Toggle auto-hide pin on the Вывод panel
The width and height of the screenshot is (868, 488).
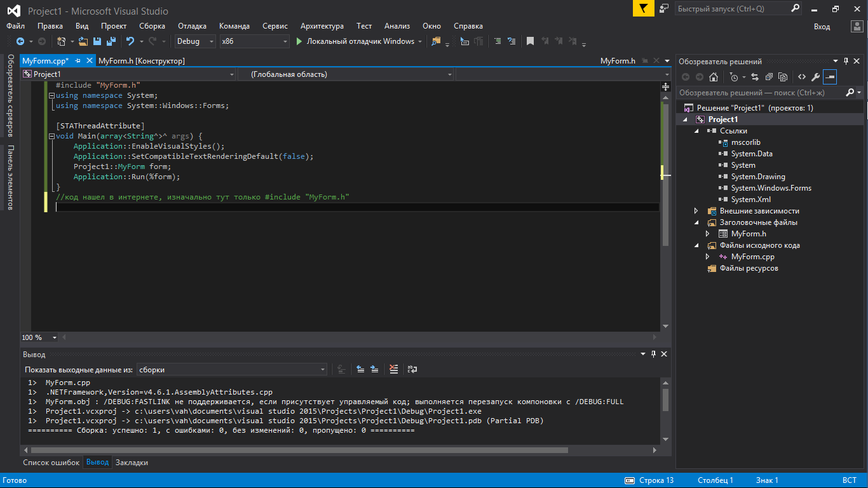pyautogui.click(x=653, y=354)
